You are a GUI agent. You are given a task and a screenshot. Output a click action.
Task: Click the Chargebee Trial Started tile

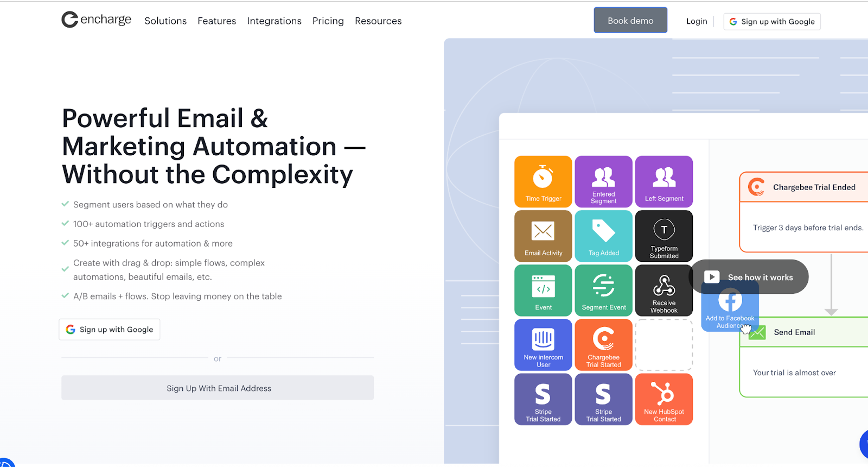pyautogui.click(x=603, y=345)
